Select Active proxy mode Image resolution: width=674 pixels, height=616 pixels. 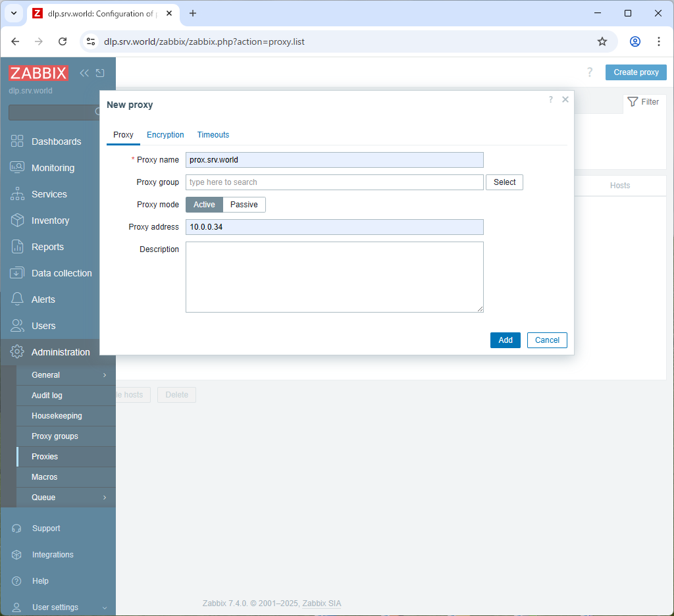point(204,205)
